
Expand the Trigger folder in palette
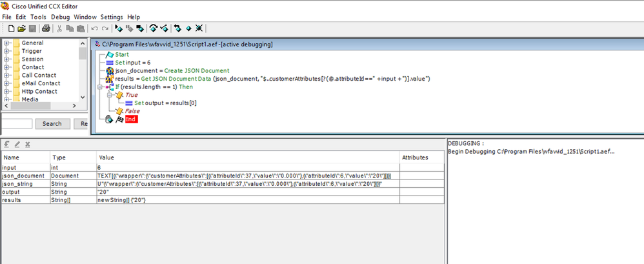pos(7,51)
